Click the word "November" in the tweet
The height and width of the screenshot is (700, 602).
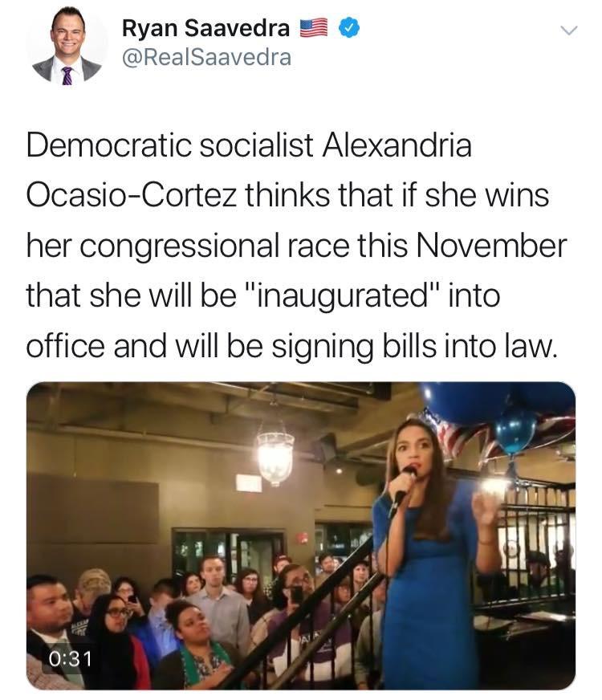pyautogui.click(x=491, y=246)
